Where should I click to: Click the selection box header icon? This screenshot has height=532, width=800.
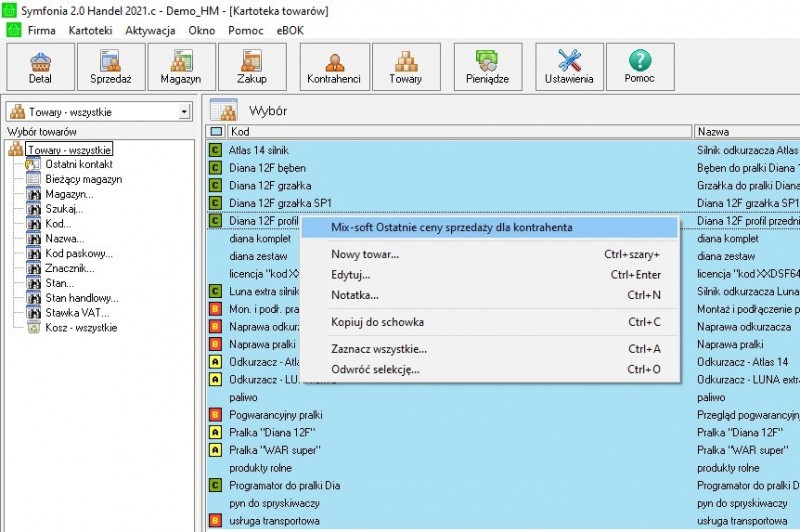(216, 132)
